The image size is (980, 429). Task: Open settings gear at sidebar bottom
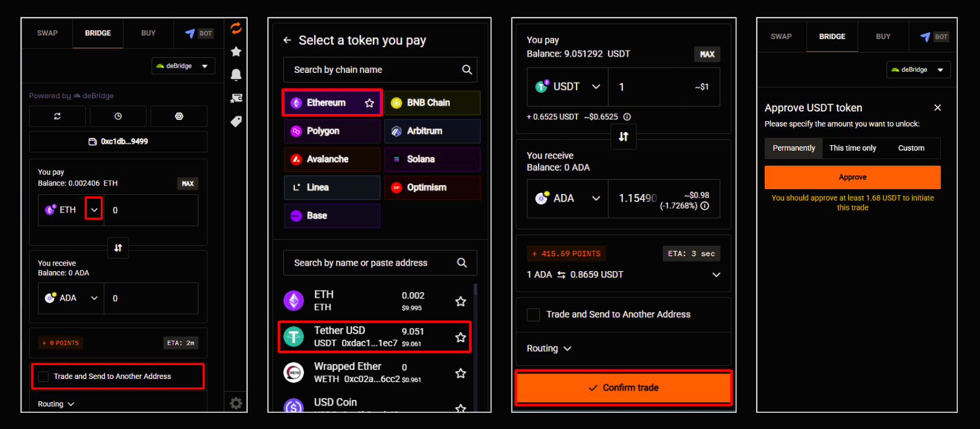(x=236, y=403)
